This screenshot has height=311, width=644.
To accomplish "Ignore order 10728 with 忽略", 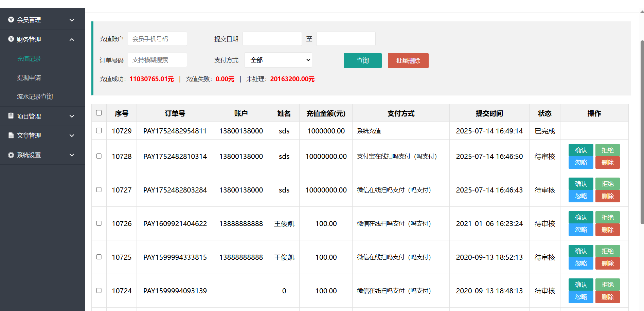I will click(581, 163).
